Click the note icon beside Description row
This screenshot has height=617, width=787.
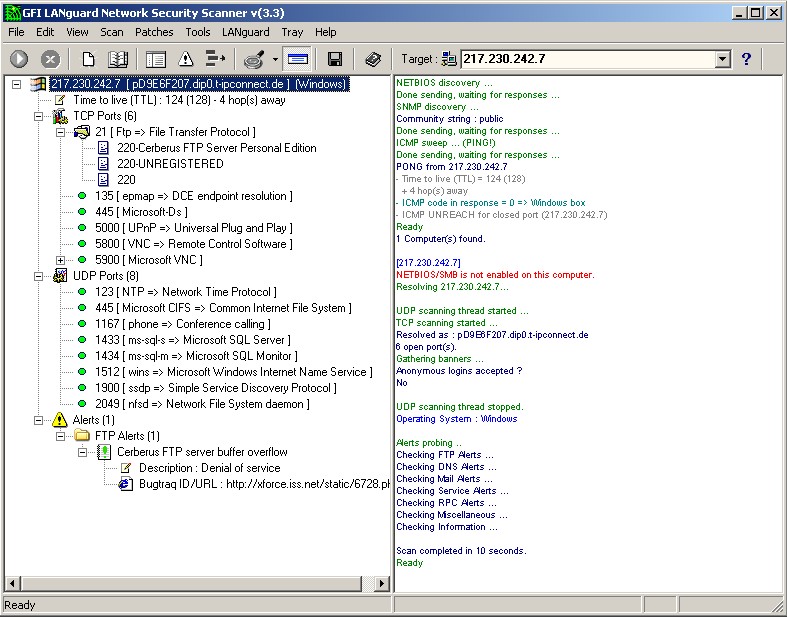point(125,468)
